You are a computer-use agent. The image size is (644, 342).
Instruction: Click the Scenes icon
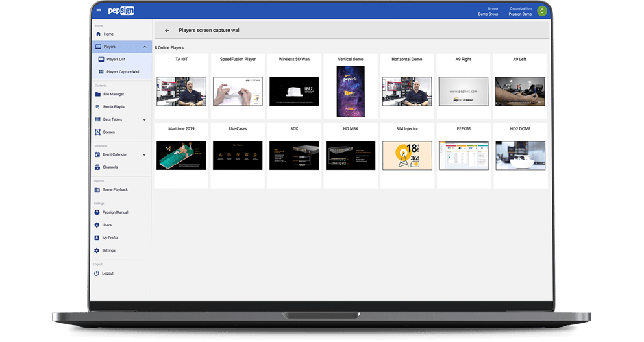pyautogui.click(x=98, y=132)
